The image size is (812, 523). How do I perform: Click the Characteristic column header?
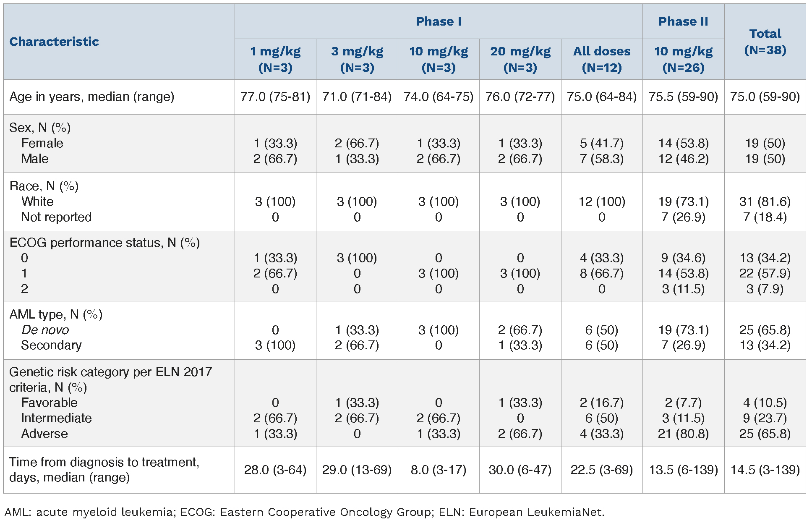[54, 42]
